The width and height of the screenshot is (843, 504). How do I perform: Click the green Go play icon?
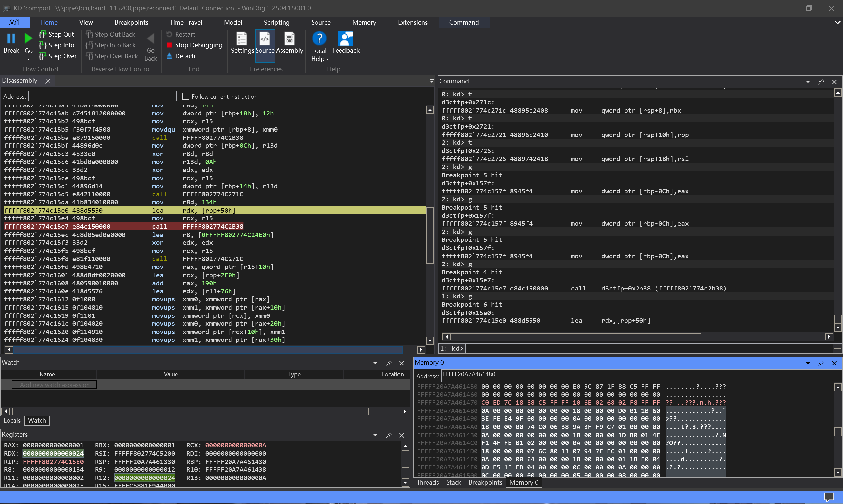click(28, 38)
